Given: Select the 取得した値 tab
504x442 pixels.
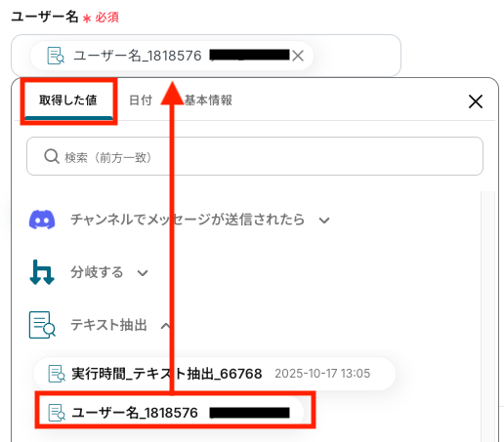Looking at the screenshot, I should [x=68, y=100].
